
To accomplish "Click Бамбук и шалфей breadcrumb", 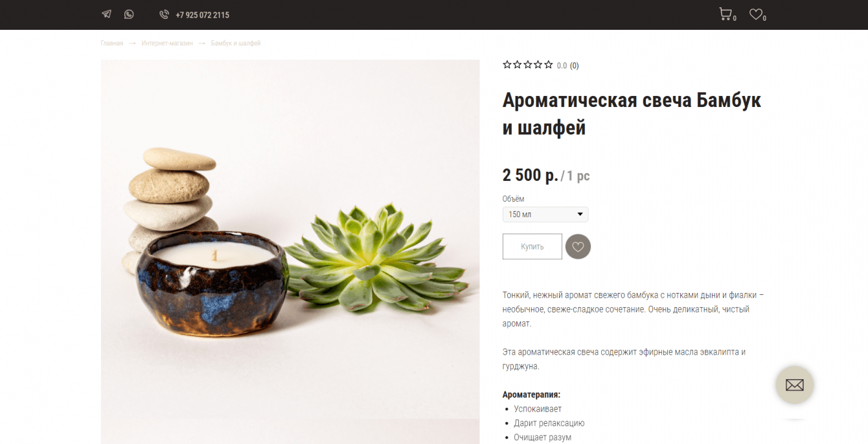I will (x=236, y=43).
